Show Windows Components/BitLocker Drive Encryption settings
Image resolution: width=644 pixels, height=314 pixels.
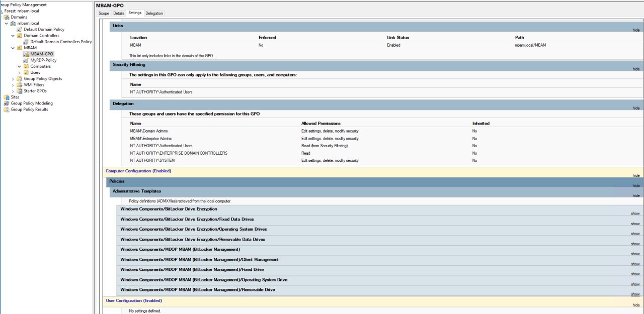pyautogui.click(x=635, y=214)
